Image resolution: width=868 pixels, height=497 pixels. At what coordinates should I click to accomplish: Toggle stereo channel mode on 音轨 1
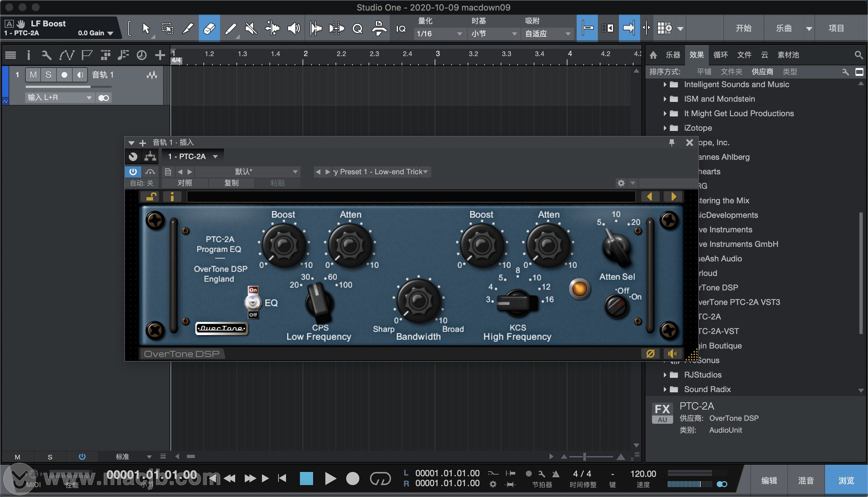103,98
